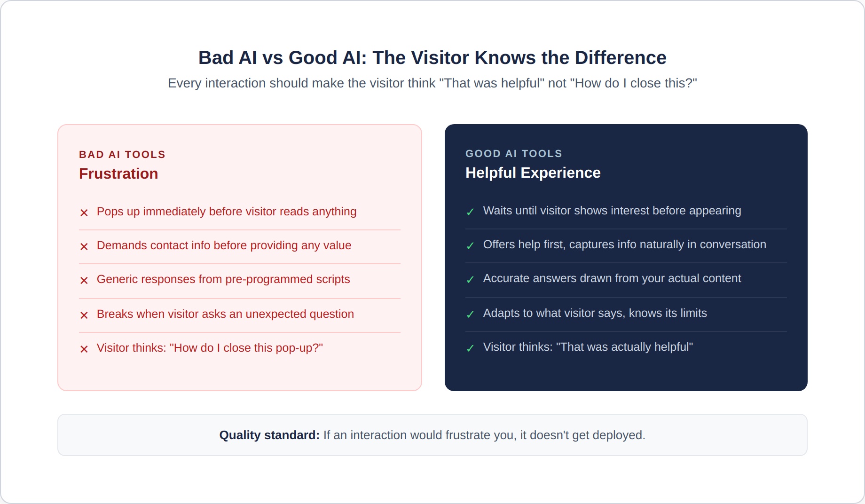Click the main title "Bad AI vs Good AI"

(x=432, y=58)
